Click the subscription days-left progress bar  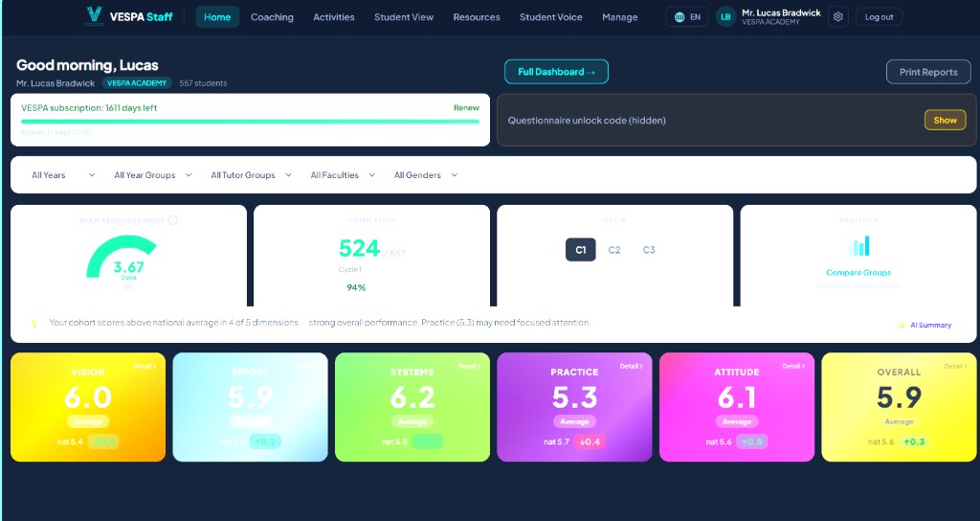[x=250, y=122]
